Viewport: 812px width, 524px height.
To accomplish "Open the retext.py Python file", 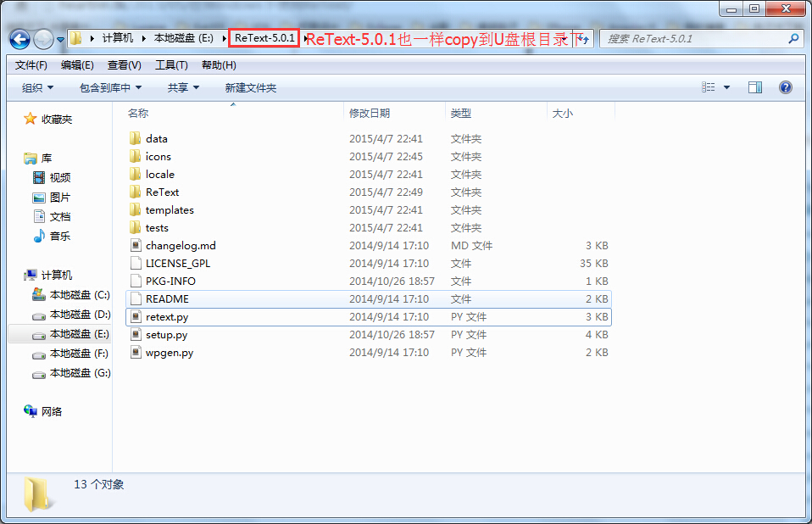I will tap(165, 316).
